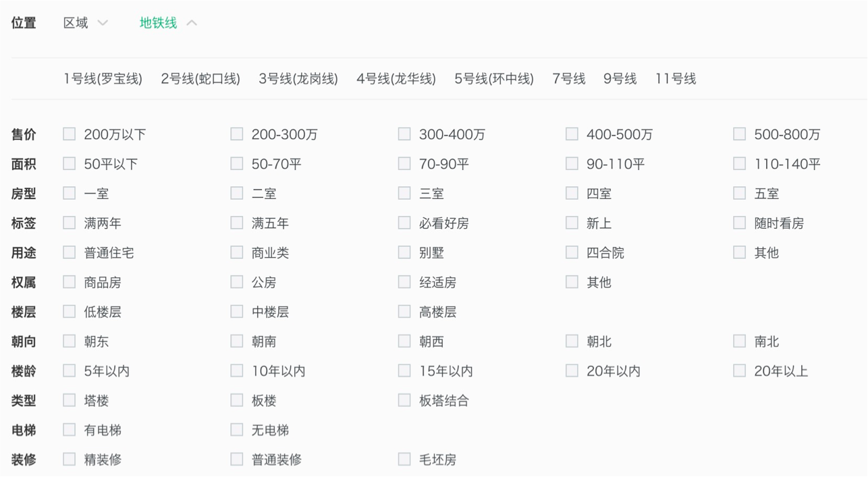Switch to the 地铁线 tab
868x477 pixels.
pos(158,23)
